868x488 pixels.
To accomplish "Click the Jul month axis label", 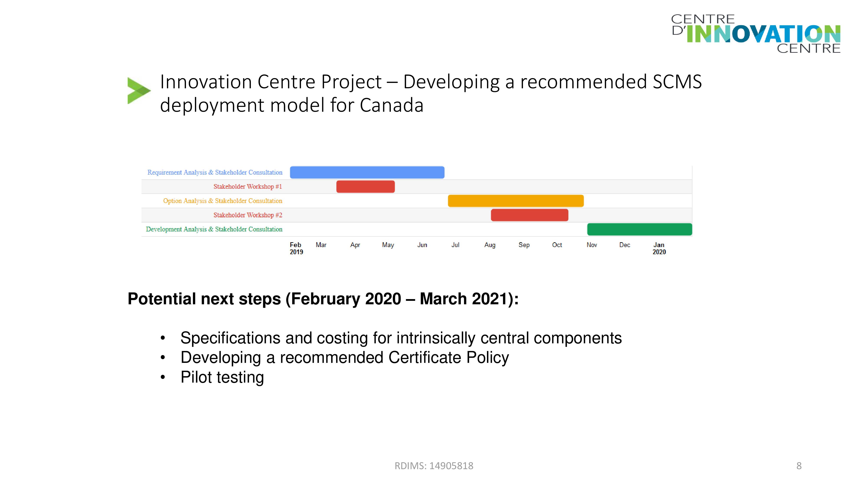I will click(x=455, y=245).
